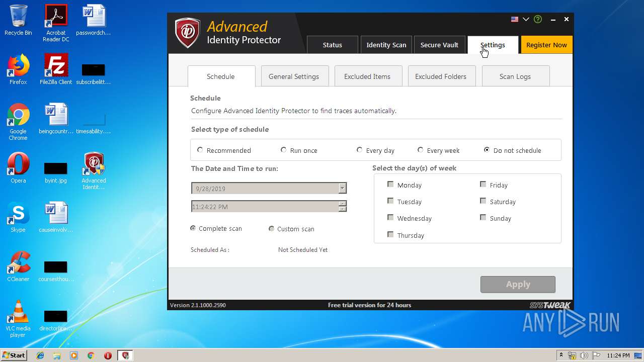Open the date dropdown arrow for 9/28/2019
The width and height of the screenshot is (644, 362).
coord(342,188)
